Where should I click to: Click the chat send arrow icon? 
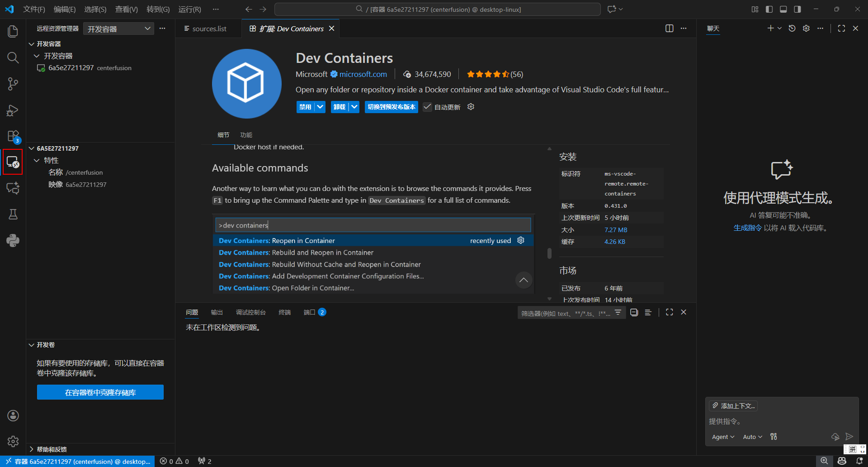tap(849, 437)
